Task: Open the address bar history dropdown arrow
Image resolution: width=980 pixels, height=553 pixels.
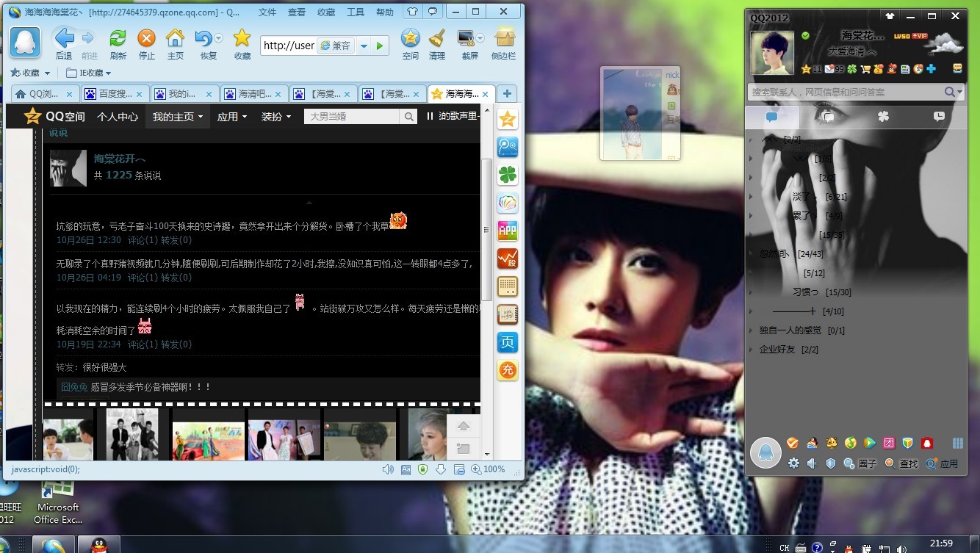Action: [364, 46]
